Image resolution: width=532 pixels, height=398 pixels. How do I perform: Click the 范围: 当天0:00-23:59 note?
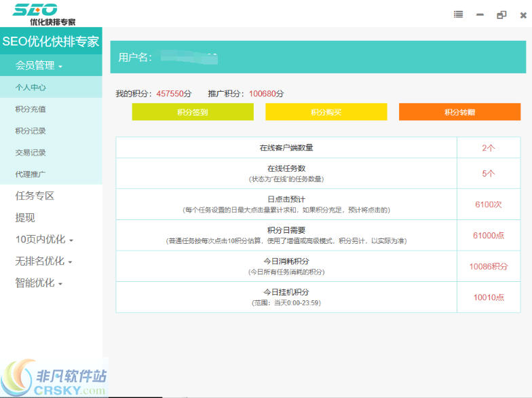click(x=286, y=303)
